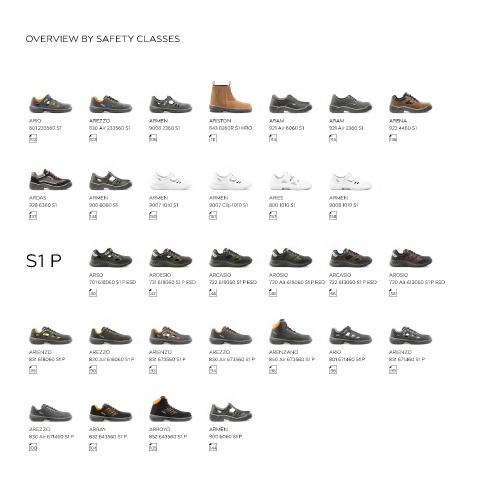The image size is (480, 480).
Task: Click the Overview by Safety Classes title
Action: [103, 39]
